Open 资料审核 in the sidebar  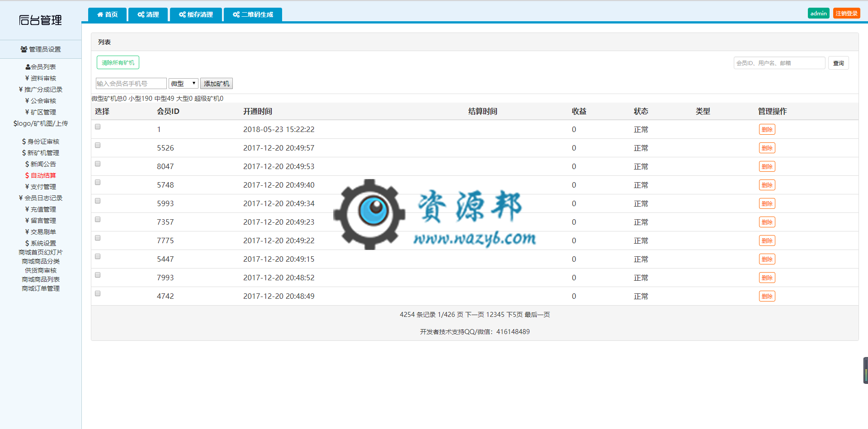41,78
